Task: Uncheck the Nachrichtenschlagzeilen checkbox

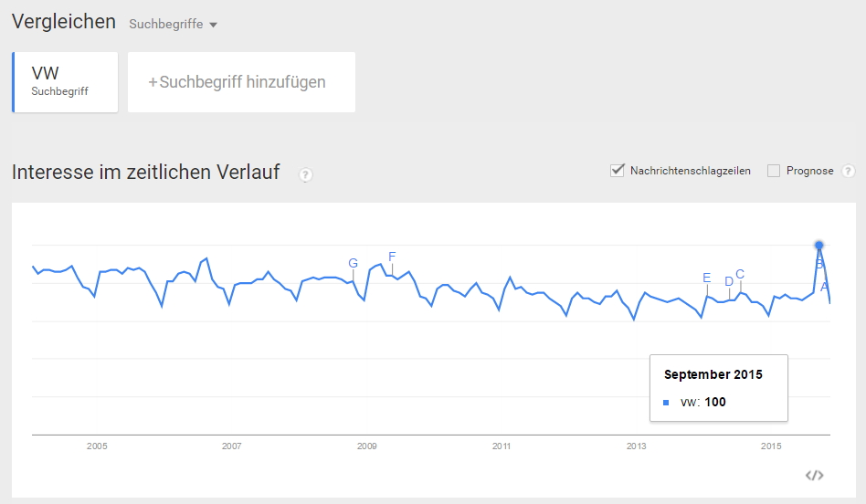Action: [x=617, y=171]
